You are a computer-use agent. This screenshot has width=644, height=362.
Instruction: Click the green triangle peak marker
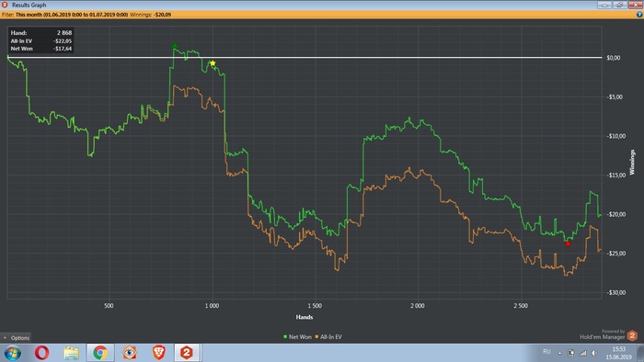tap(175, 46)
